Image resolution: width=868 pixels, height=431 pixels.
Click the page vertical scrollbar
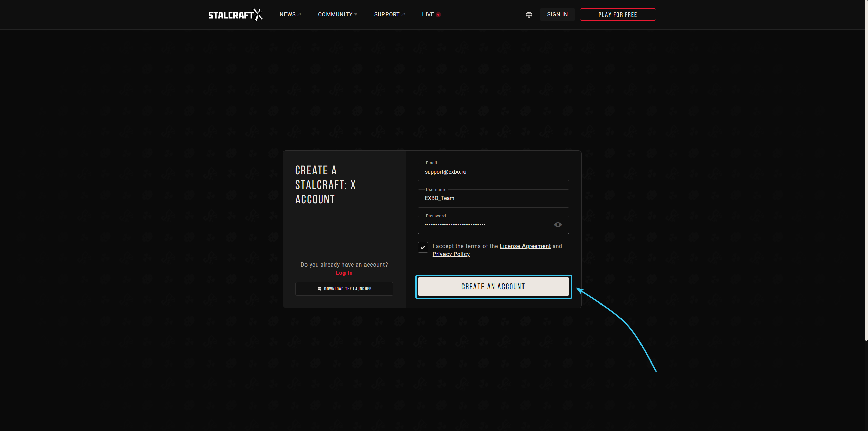point(866,170)
